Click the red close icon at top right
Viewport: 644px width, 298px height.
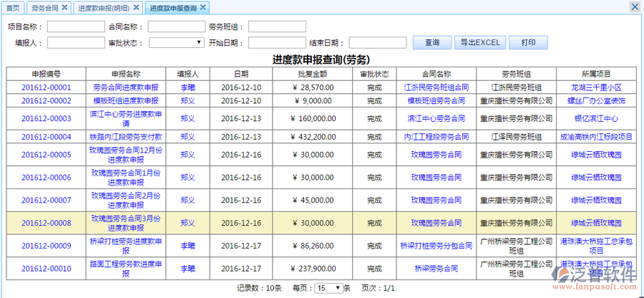tap(634, 6)
